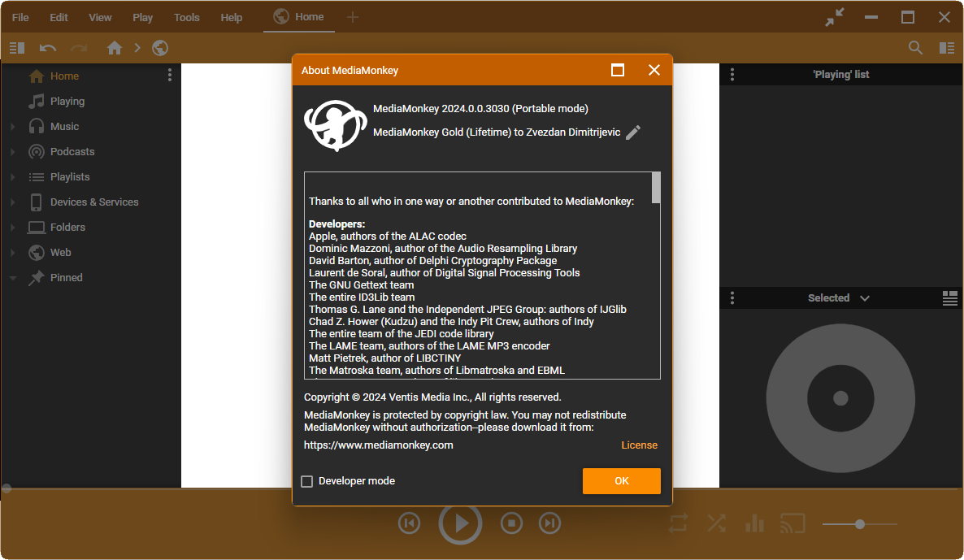
Task: Open search with the magnifier icon
Action: click(915, 48)
